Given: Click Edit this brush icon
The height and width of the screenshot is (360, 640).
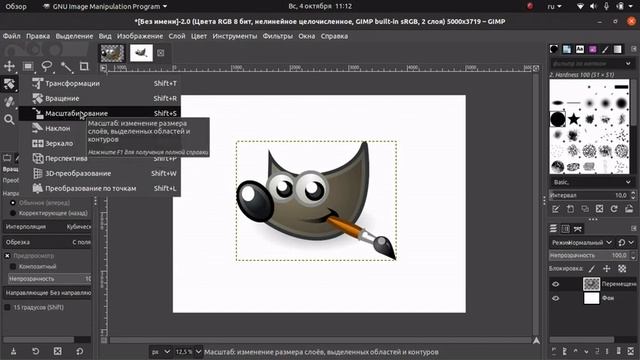Looking at the screenshot, I should [x=556, y=209].
